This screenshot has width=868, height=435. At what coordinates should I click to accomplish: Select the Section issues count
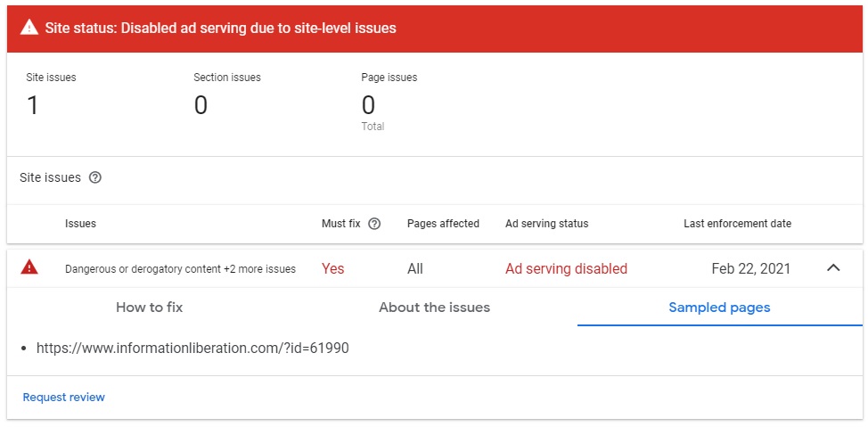(201, 105)
